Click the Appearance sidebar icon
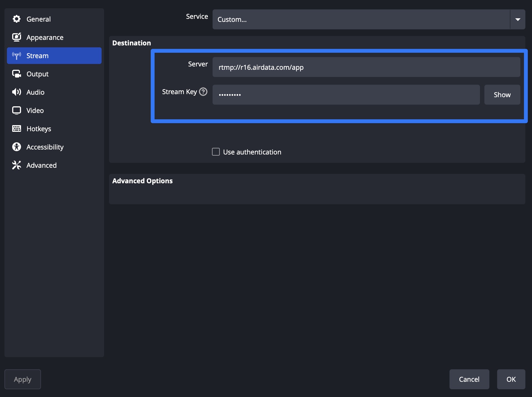The height and width of the screenshot is (397, 532). click(x=17, y=37)
